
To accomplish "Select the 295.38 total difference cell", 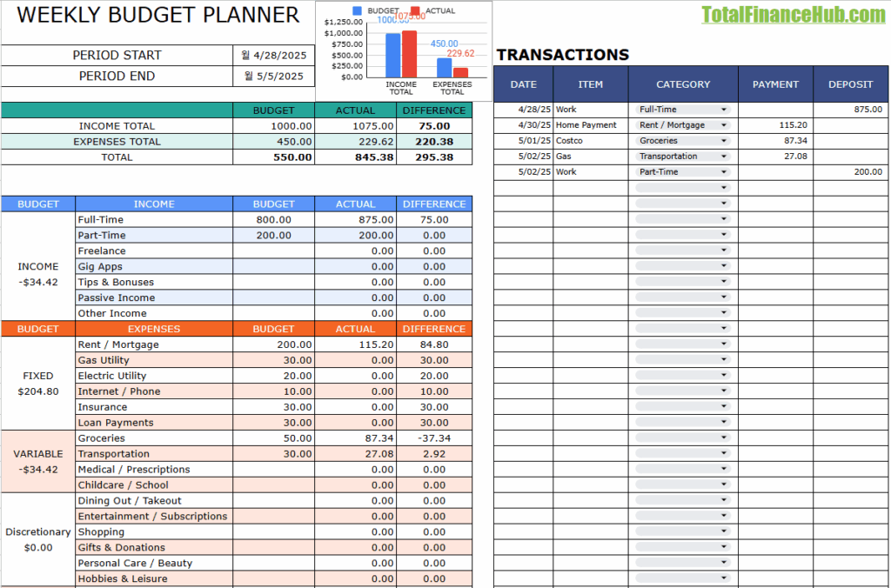I will (x=434, y=157).
